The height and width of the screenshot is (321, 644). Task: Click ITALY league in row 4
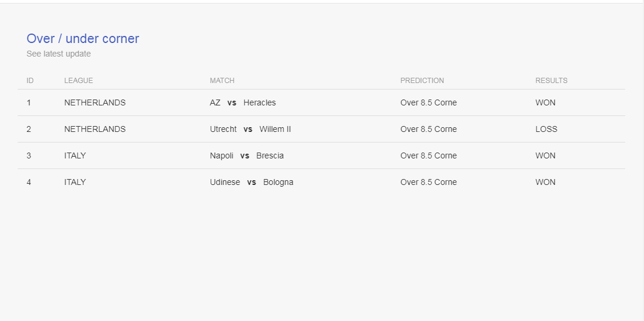[x=75, y=182]
